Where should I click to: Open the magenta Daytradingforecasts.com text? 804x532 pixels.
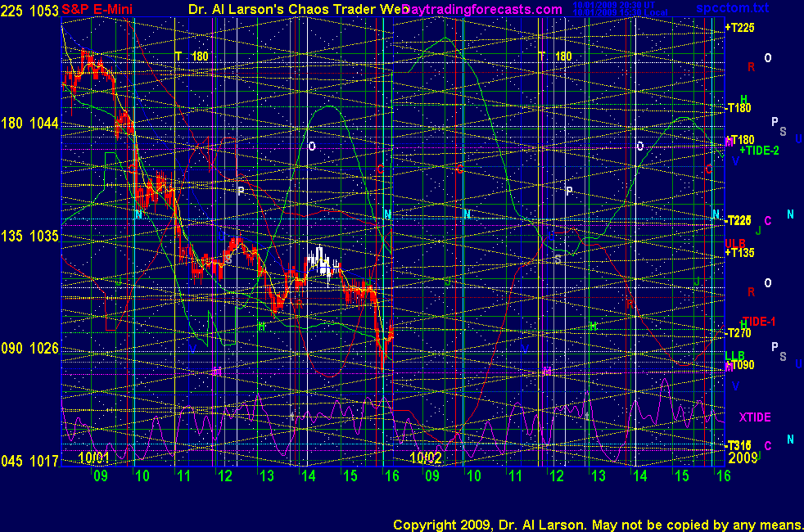[x=482, y=9]
